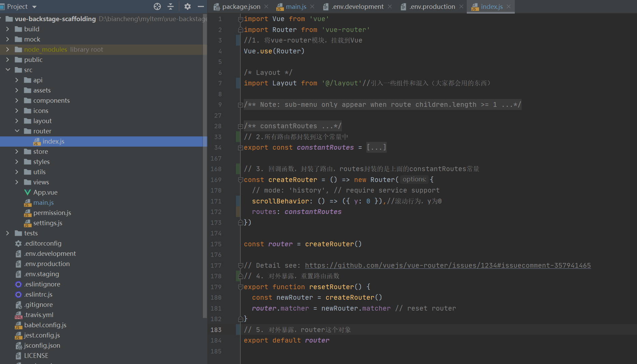Click jsconfig.json file icon
The width and height of the screenshot is (637, 364).
click(x=18, y=345)
